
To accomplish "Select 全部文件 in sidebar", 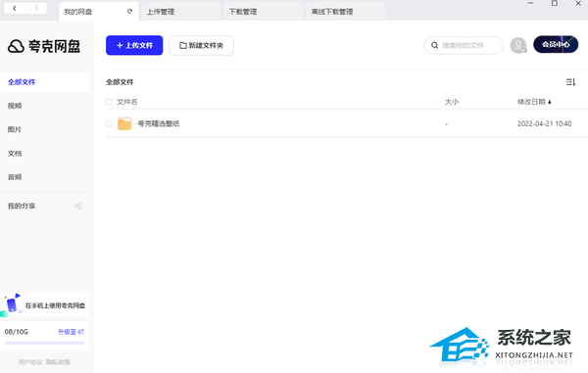I will pos(45,82).
